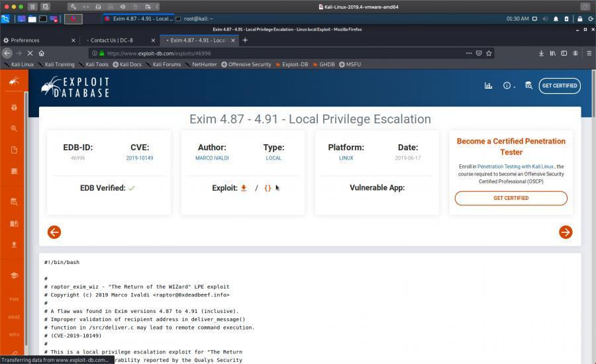Open the GHDB bookmark
Screen dimensions: 596x364
pyautogui.click(x=324, y=65)
